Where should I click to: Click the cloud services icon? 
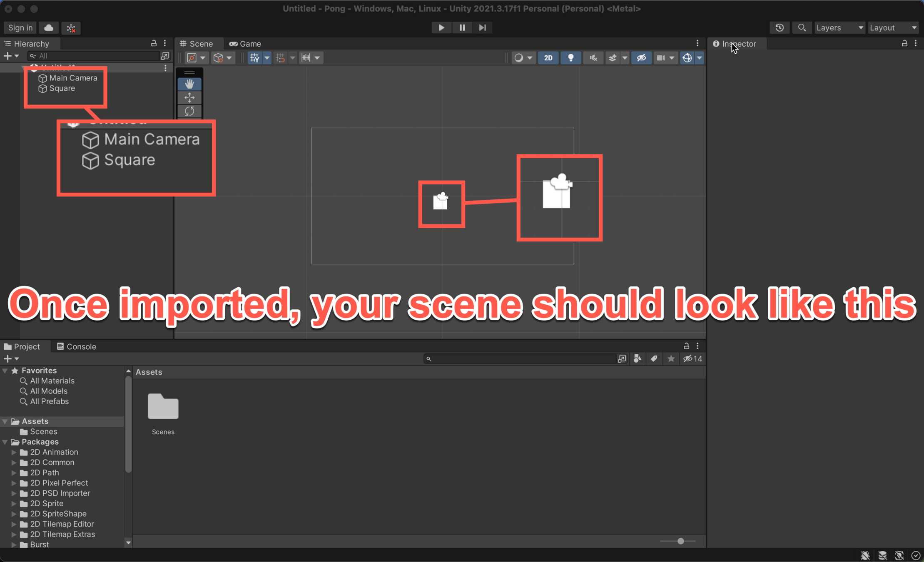pos(49,28)
